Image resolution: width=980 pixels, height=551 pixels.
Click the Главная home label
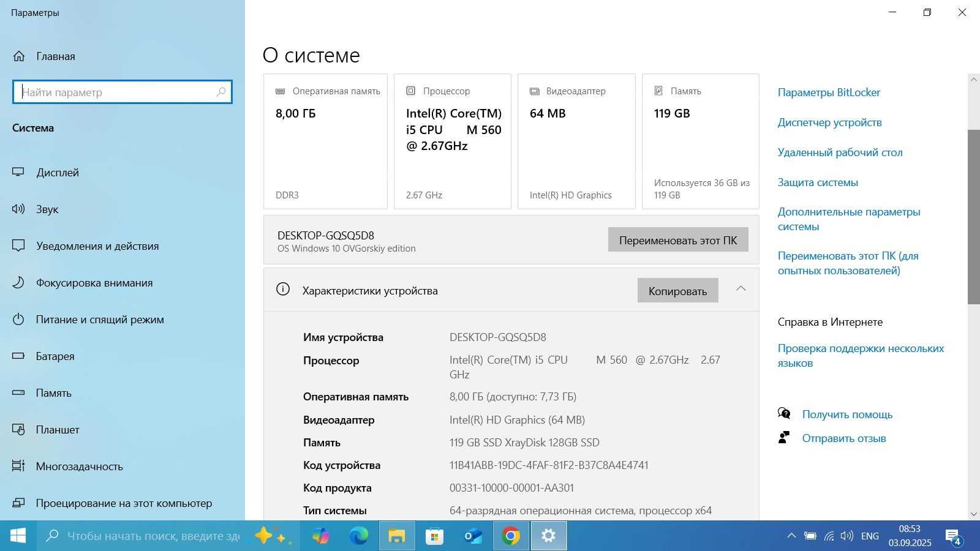[56, 56]
